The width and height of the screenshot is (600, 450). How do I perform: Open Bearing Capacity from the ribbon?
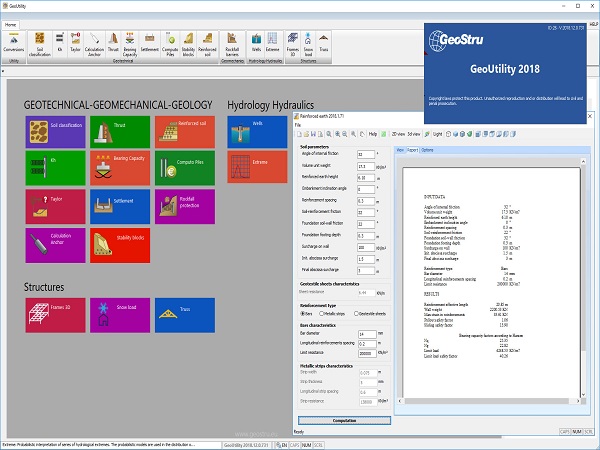[x=130, y=44]
